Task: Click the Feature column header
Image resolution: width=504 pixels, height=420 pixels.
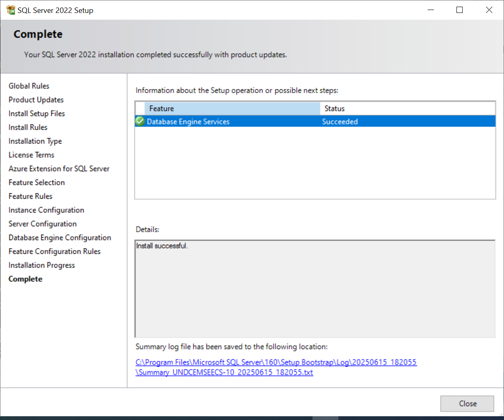Action: click(232, 109)
